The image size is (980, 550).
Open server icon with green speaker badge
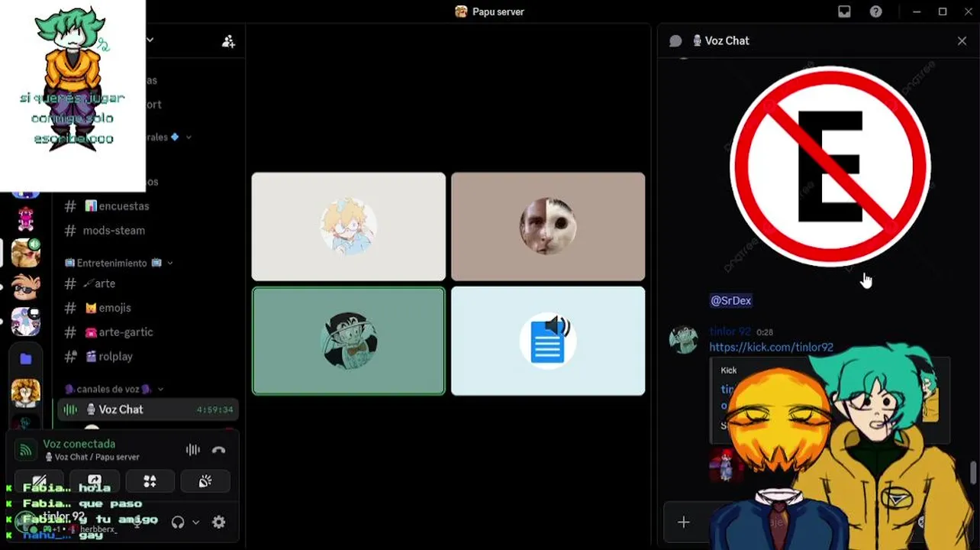click(25, 253)
